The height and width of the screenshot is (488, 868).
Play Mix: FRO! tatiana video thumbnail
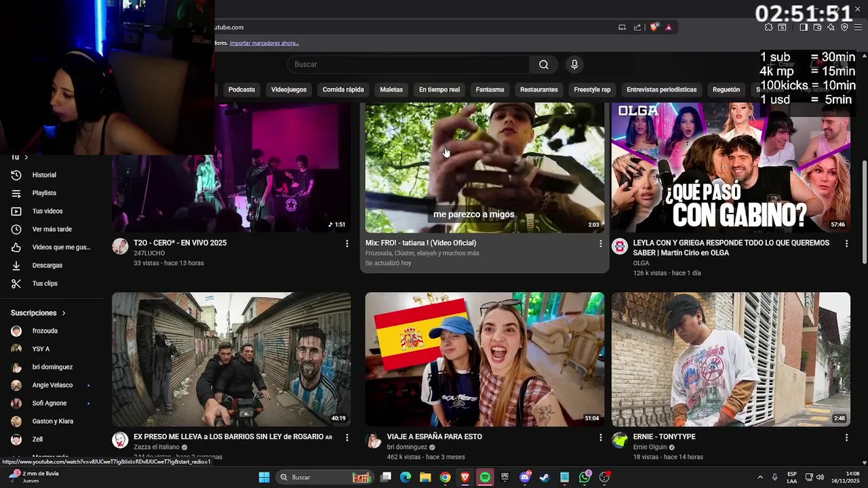pos(484,167)
